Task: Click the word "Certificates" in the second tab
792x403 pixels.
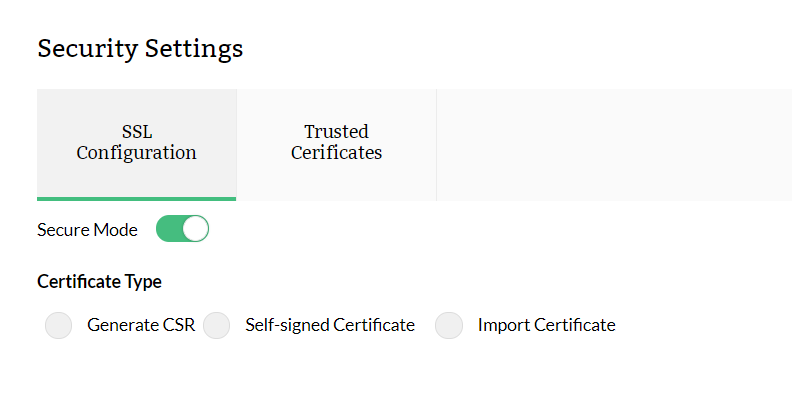Action: click(x=336, y=154)
